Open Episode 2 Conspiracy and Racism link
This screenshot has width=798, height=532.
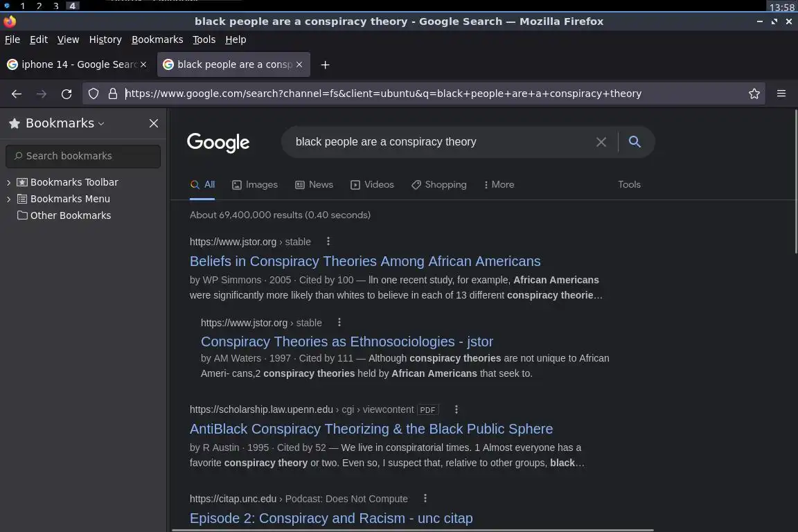pyautogui.click(x=331, y=518)
